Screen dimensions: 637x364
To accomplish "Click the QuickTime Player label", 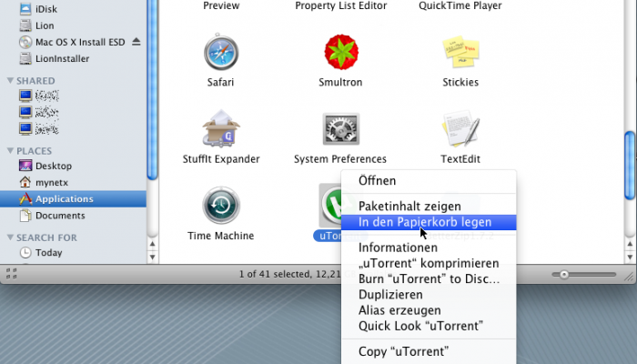I will click(460, 5).
